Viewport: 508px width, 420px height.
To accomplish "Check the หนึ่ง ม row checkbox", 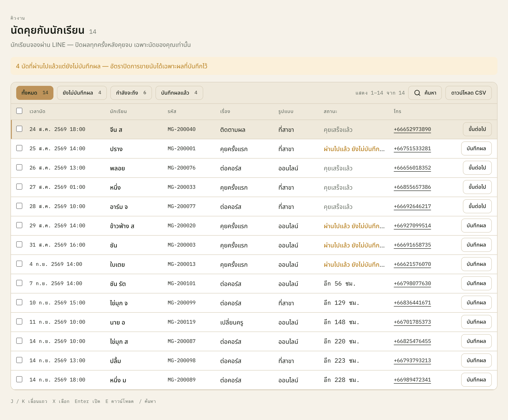I will click(x=19, y=379).
